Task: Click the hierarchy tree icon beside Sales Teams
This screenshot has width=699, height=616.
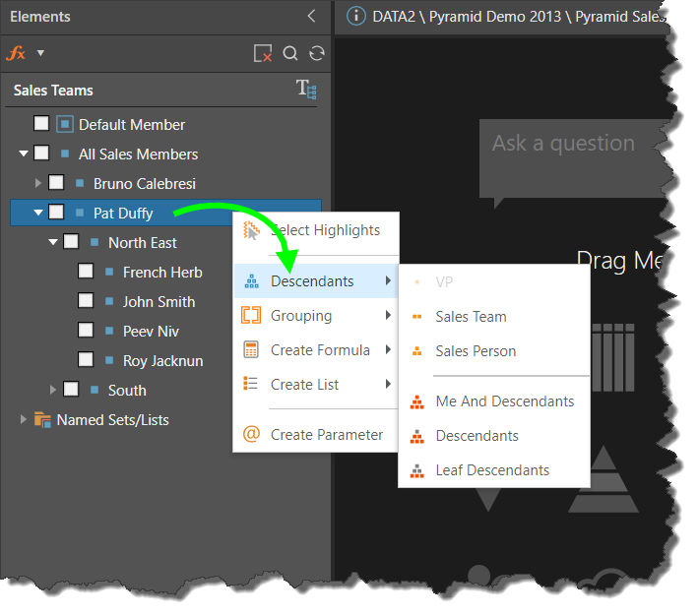Action: 306,90
